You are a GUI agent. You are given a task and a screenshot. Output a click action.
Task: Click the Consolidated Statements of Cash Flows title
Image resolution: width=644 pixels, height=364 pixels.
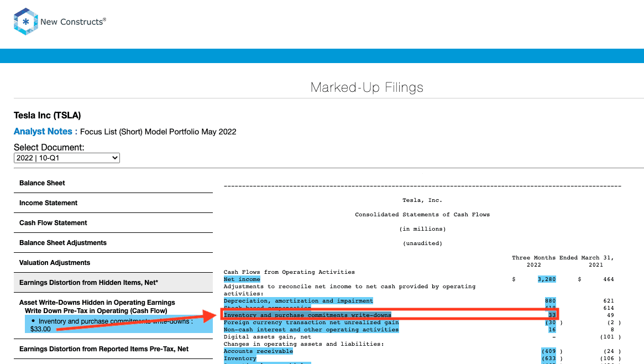tap(422, 215)
